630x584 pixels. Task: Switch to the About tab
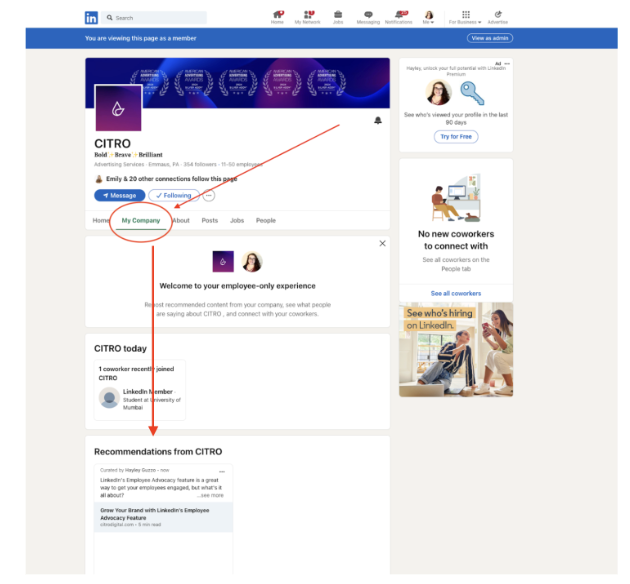181,220
